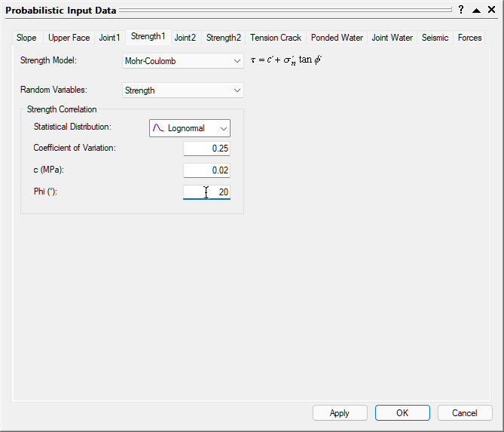This screenshot has width=504, height=432.
Task: Click the Coefficient of Variation label
Action: pos(75,148)
